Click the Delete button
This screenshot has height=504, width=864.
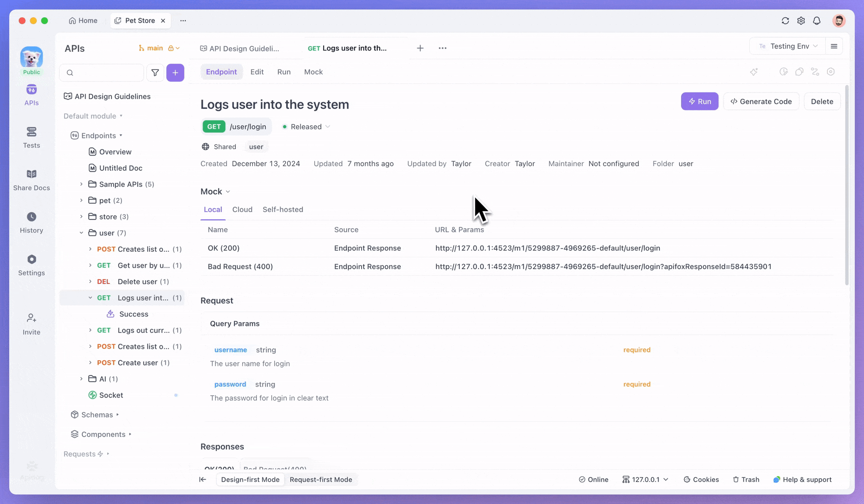(822, 102)
